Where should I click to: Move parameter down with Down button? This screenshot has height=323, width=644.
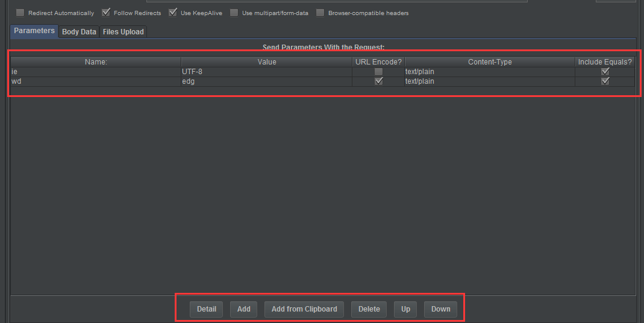tap(441, 309)
